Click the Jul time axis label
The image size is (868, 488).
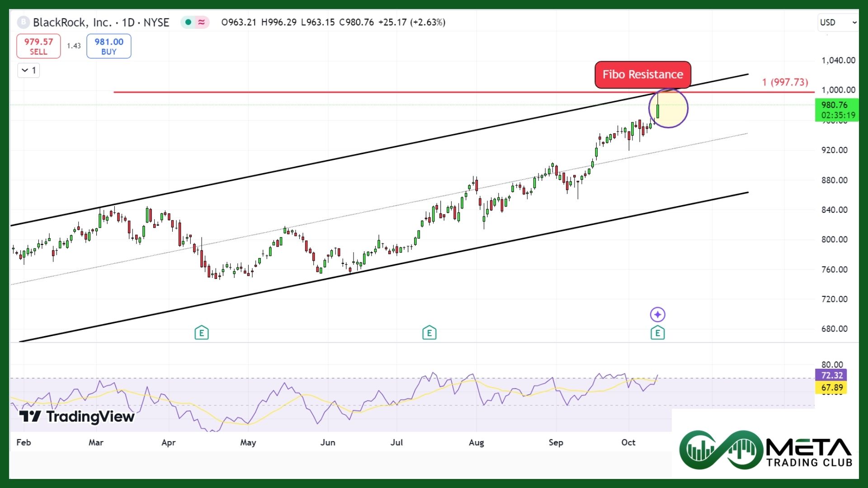tap(396, 442)
